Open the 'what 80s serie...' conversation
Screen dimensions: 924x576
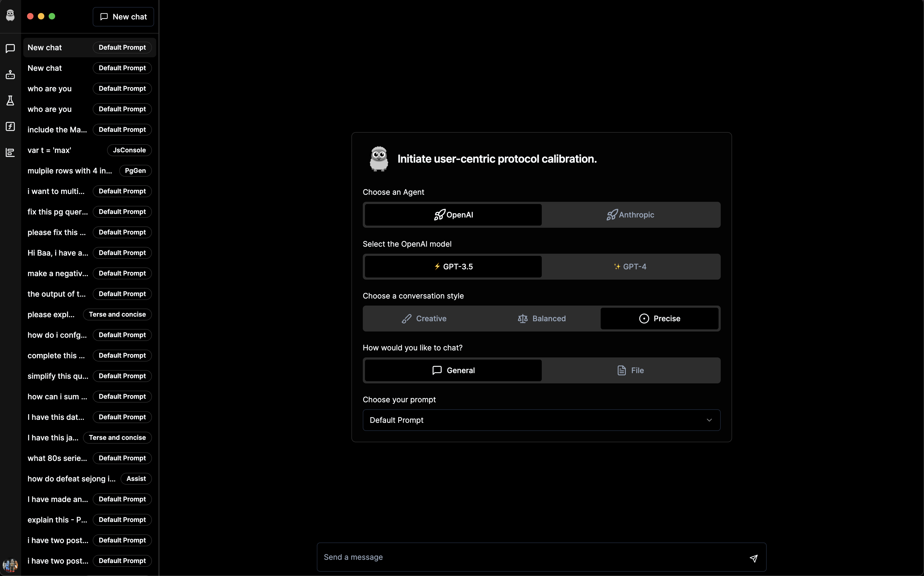click(x=89, y=459)
